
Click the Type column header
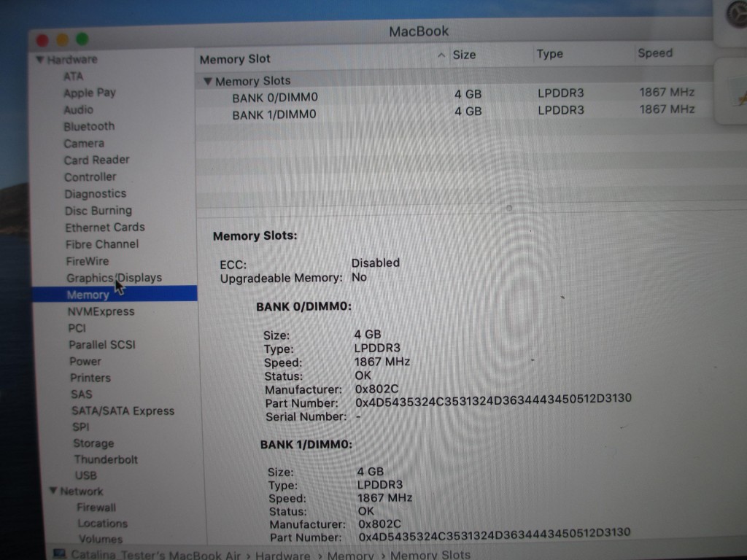click(550, 54)
